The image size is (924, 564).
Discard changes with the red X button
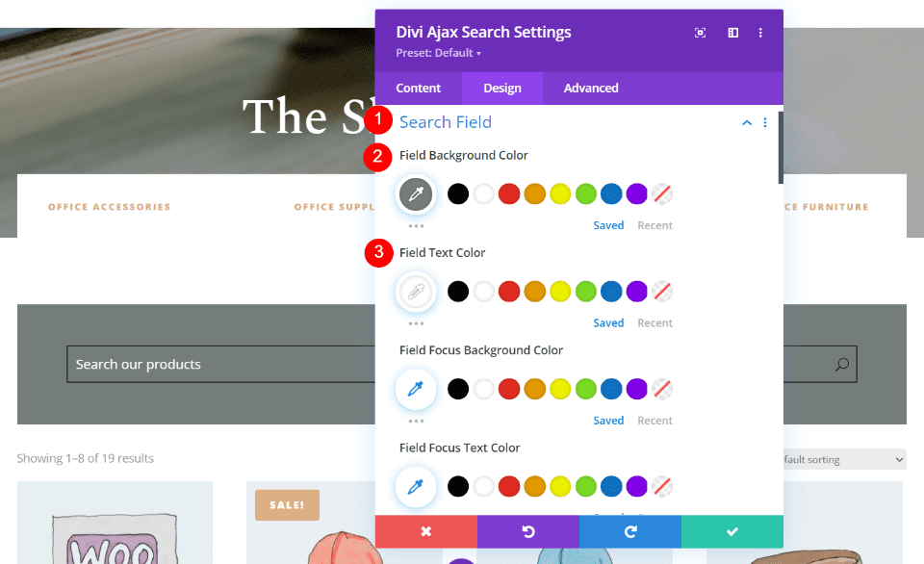pos(426,531)
